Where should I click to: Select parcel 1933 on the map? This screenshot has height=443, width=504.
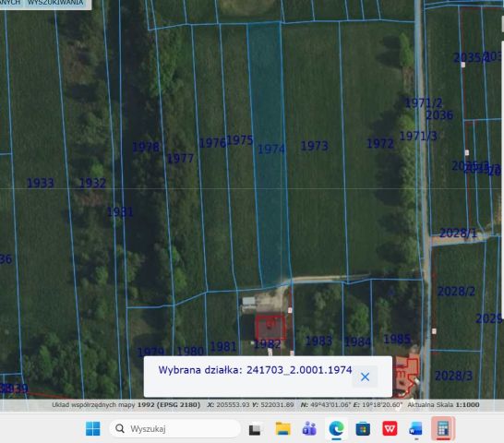click(x=41, y=184)
